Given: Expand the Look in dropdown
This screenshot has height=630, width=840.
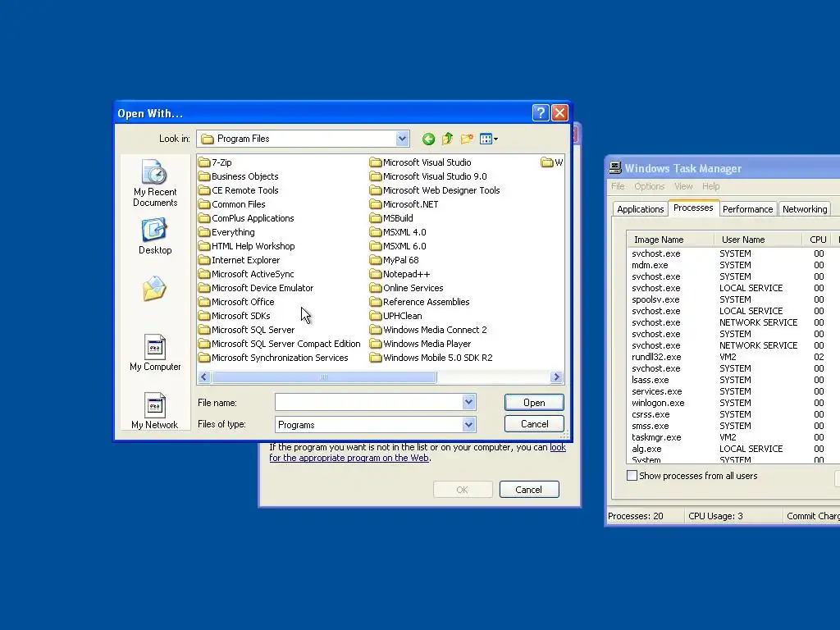Looking at the screenshot, I should coord(402,139).
